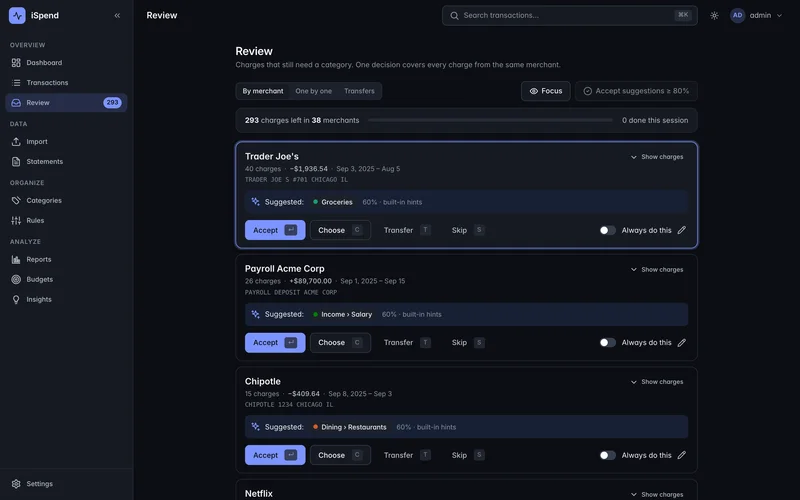Click the Budgets target icon
Screen dimensions: 800x500
coord(16,280)
